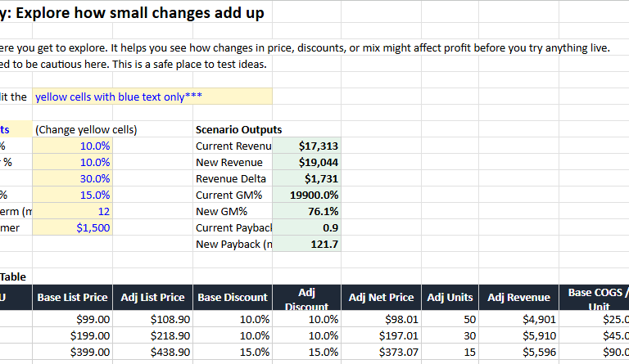The height and width of the screenshot is (364, 629).
Task: Click the yellow 12 term input cell
Action: click(72, 211)
